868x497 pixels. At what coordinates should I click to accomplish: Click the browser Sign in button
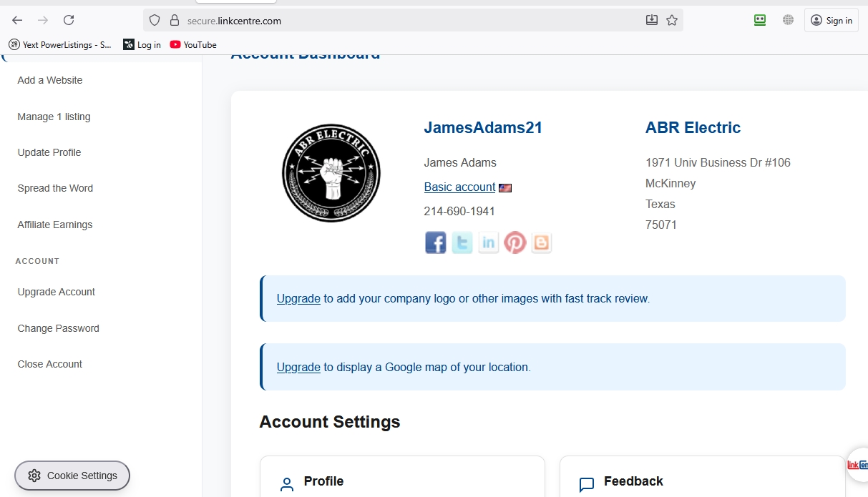[832, 21]
